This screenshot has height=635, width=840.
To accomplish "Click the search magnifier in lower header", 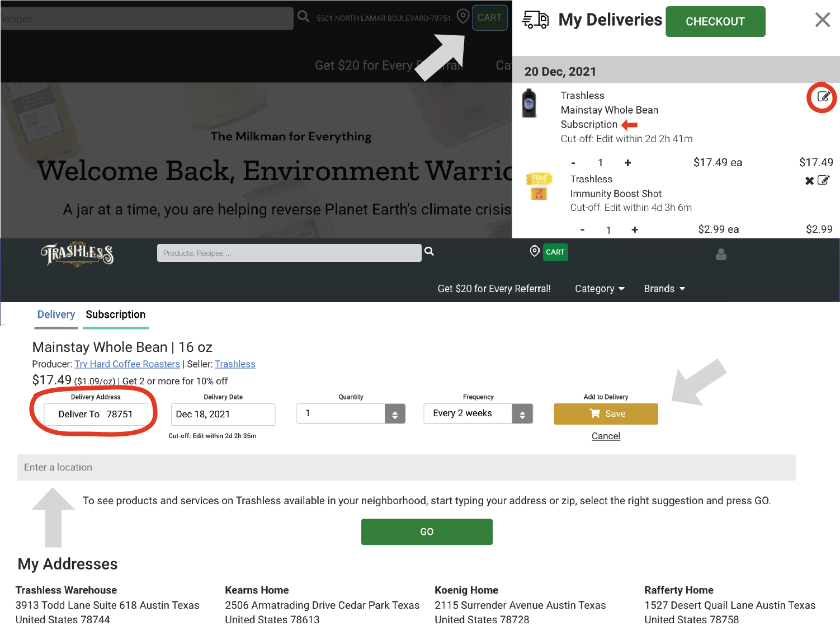I will tap(429, 252).
